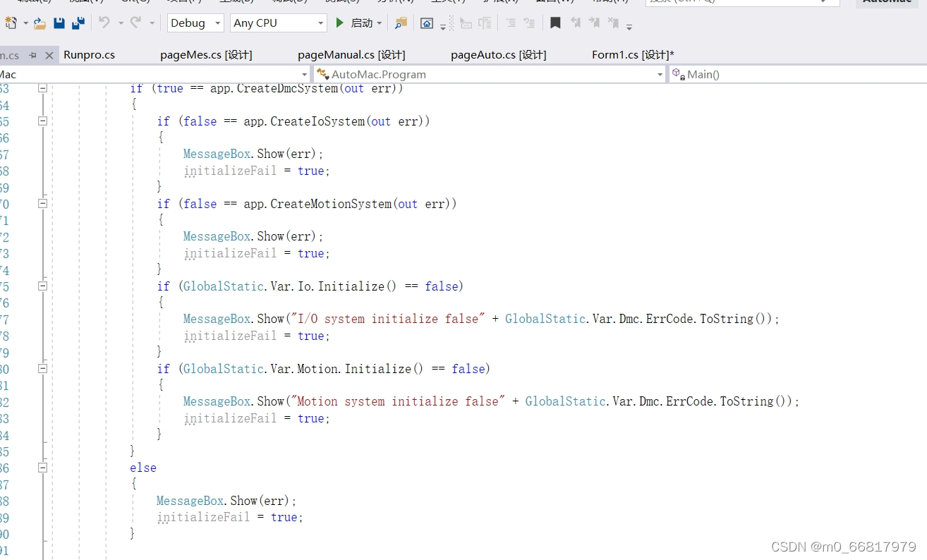Click GlobalStatic in the Motion.Initialize condition

[x=224, y=369]
